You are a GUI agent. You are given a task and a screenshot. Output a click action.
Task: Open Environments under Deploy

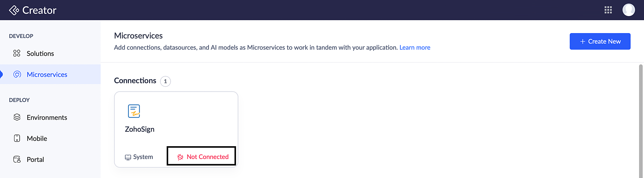(x=47, y=117)
